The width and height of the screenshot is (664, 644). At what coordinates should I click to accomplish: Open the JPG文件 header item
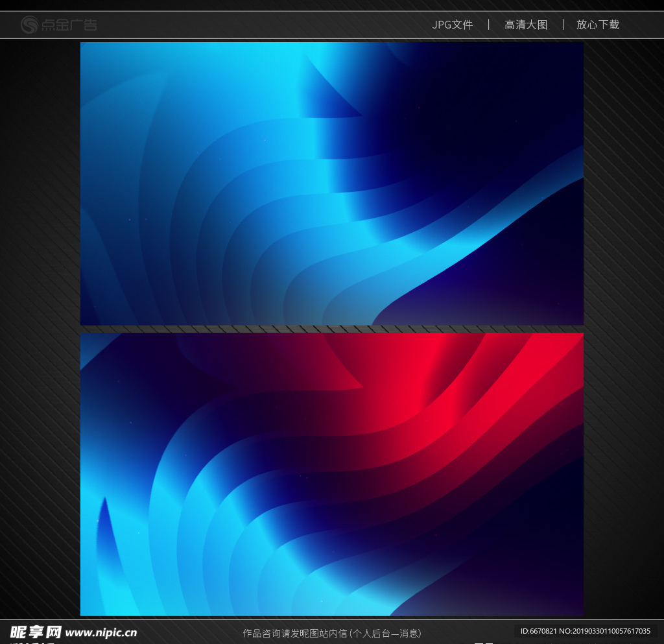pyautogui.click(x=453, y=25)
